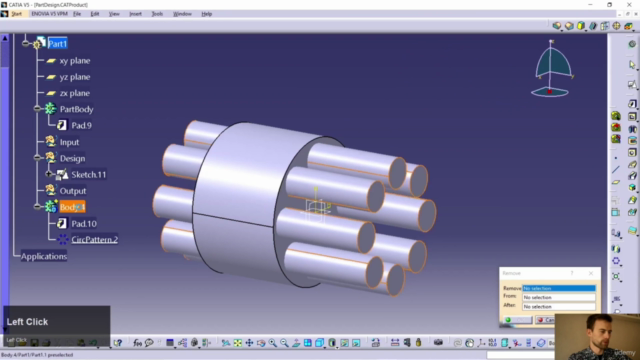
Task: Select the Groove tool icon
Action: (x=632, y=141)
